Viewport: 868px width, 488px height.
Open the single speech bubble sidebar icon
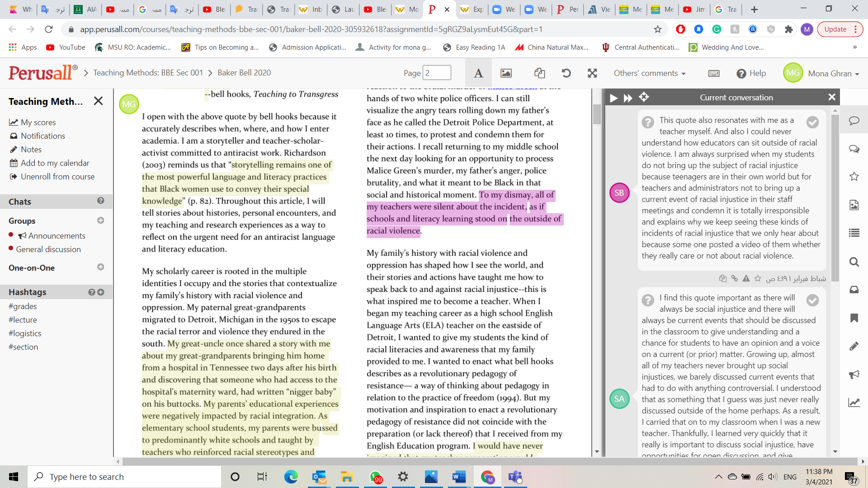(x=854, y=121)
